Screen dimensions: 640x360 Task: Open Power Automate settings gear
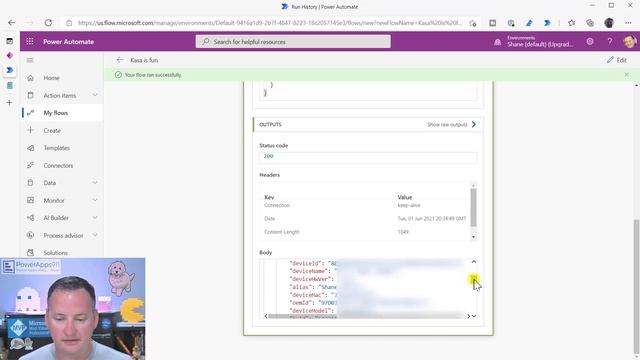tap(590, 42)
